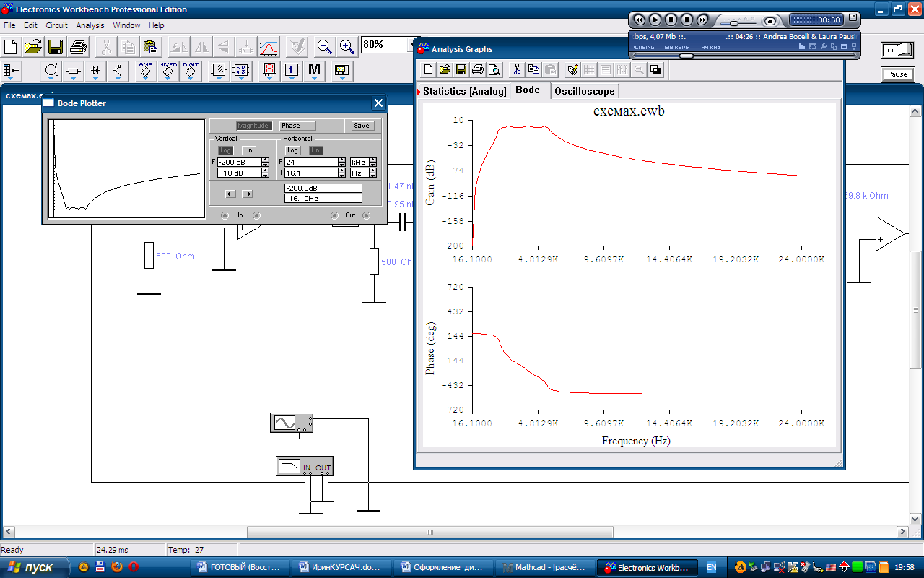This screenshot has width=924, height=578.
Task: Click Save button in Bode Plotter
Action: [362, 126]
